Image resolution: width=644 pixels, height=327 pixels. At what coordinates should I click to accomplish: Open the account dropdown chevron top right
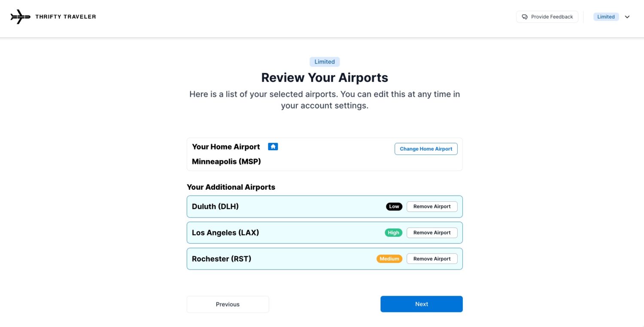click(x=627, y=17)
